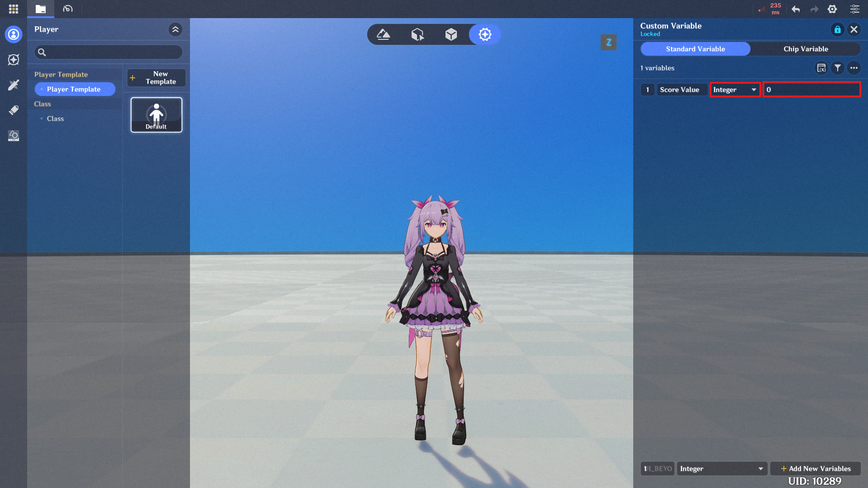This screenshot has width=868, height=488.
Task: Select the Score Value row number 1
Action: pos(648,90)
